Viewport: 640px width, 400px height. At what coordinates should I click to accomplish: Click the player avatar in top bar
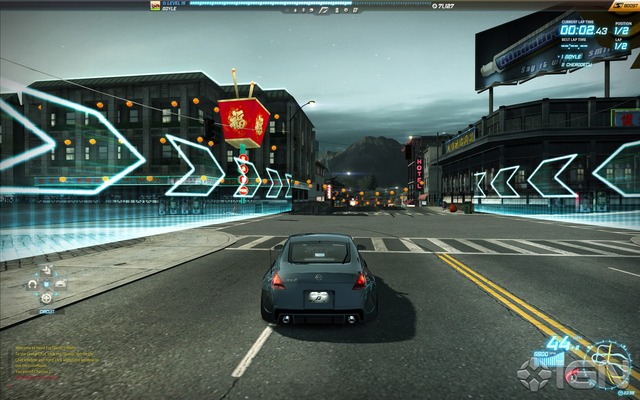click(x=155, y=5)
